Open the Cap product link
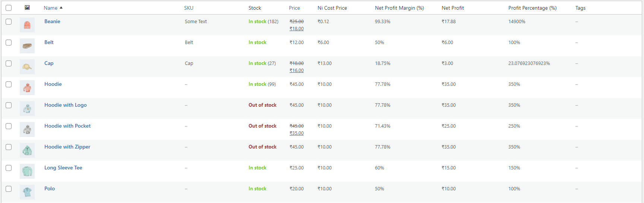 49,63
